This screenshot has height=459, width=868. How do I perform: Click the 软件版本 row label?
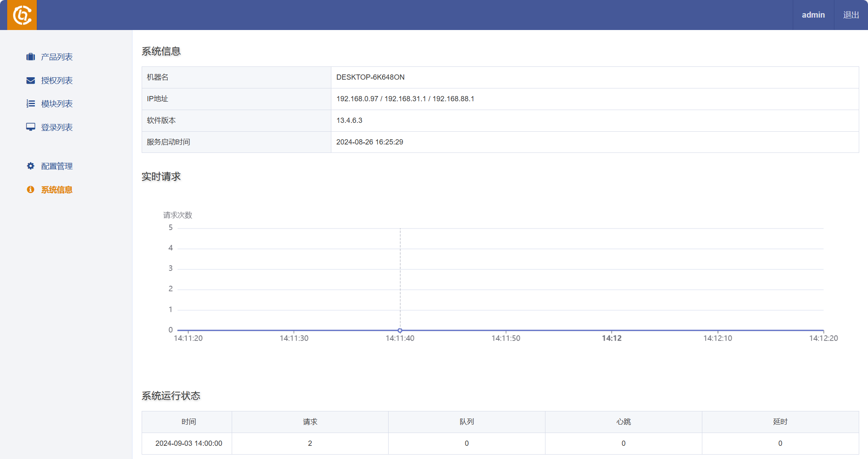(x=161, y=120)
